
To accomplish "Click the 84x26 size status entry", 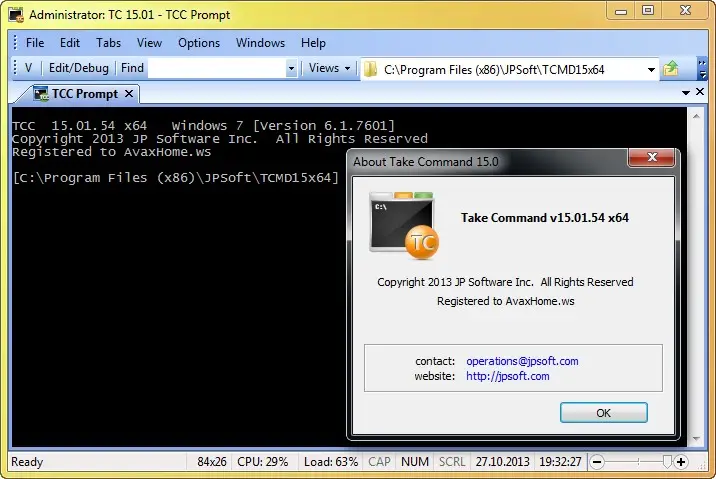I will [x=212, y=462].
